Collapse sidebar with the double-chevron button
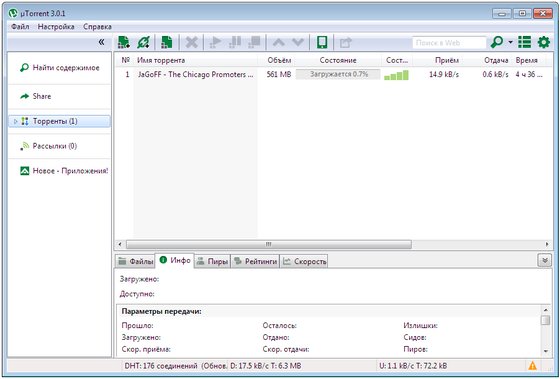This screenshot has width=560, height=379. (101, 42)
